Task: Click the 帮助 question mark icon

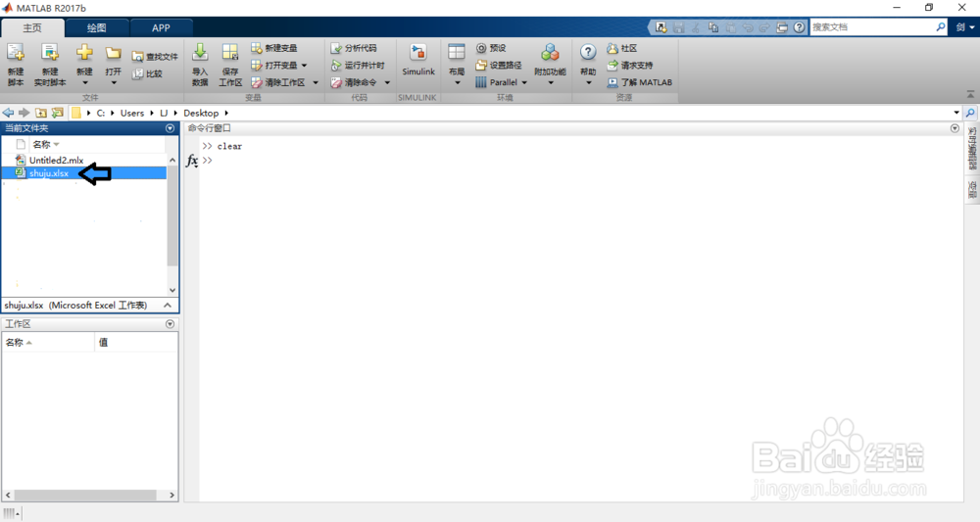Action: tap(587, 53)
